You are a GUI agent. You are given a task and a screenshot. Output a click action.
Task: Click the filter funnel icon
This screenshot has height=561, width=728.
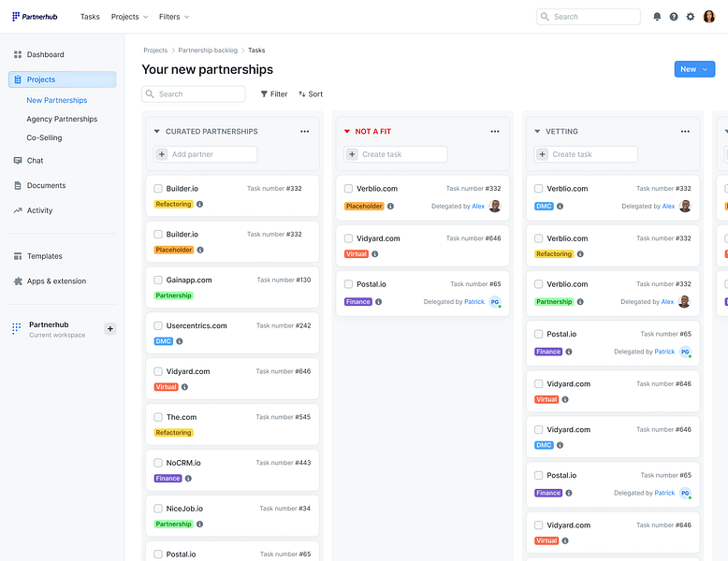(x=264, y=94)
